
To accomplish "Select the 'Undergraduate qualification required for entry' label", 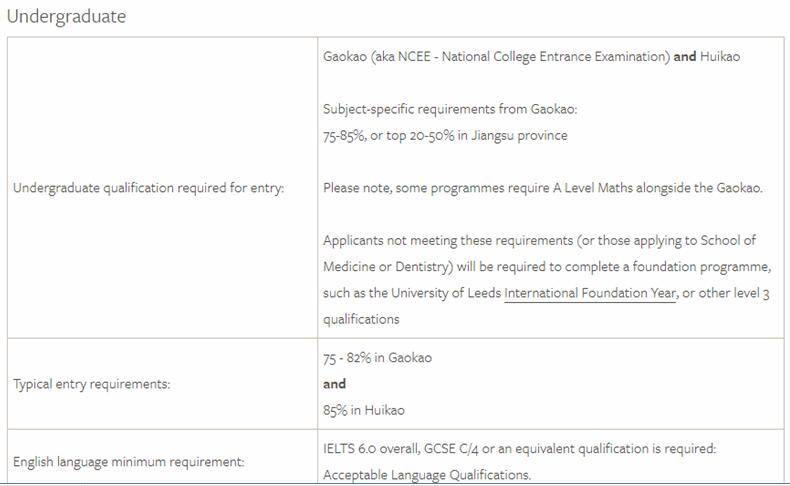I will pos(148,188).
